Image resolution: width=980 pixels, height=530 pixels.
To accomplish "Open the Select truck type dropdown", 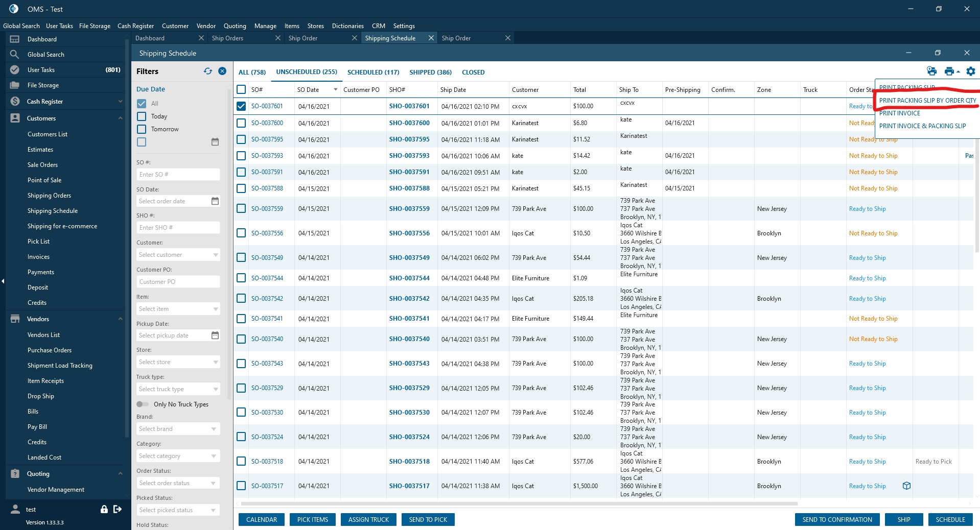I will (x=215, y=389).
